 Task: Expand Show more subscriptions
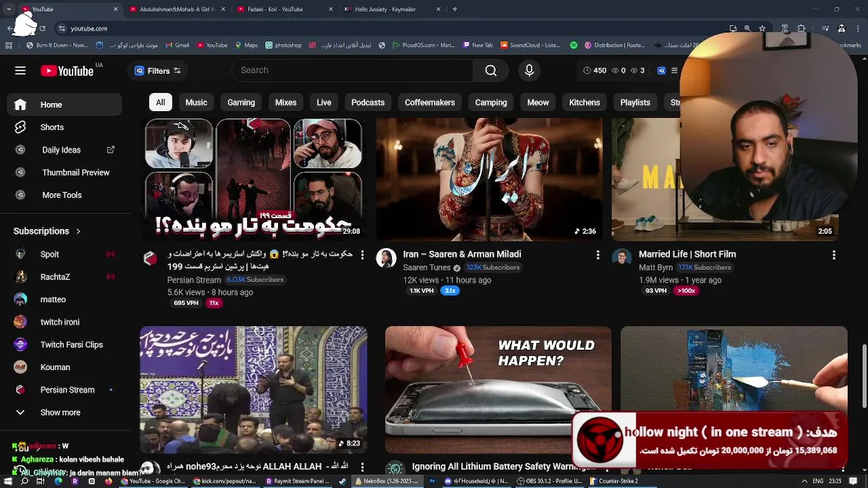64,412
